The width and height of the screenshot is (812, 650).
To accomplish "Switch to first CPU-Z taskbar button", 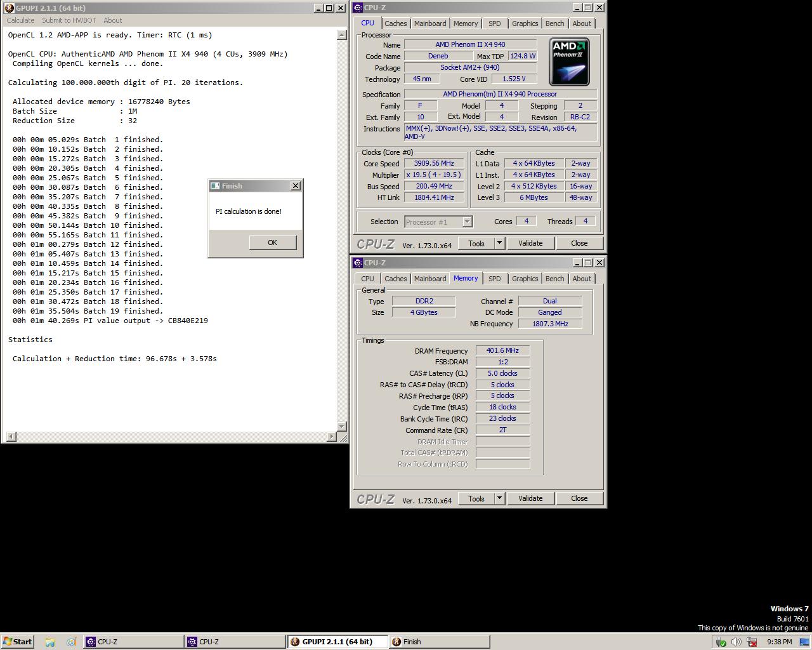I will point(133,642).
